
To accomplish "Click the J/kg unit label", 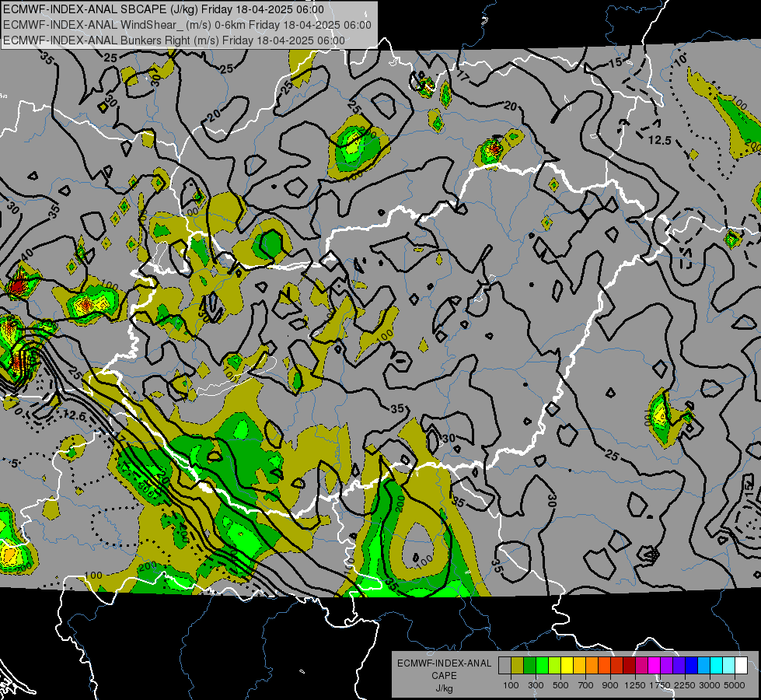I will (444, 688).
